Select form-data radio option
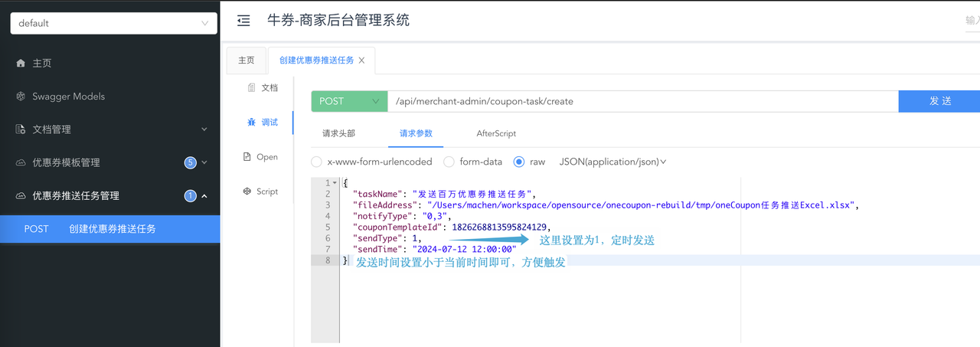 449,162
